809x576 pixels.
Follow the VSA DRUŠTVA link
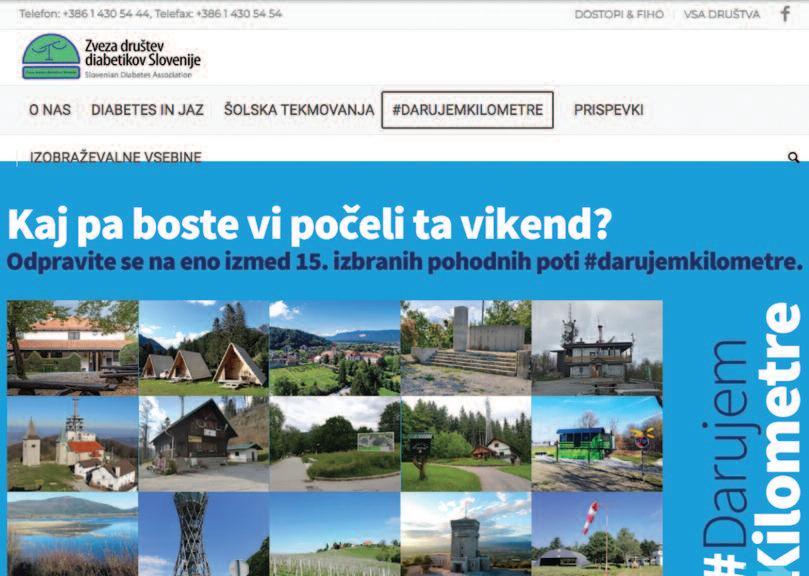tap(722, 14)
